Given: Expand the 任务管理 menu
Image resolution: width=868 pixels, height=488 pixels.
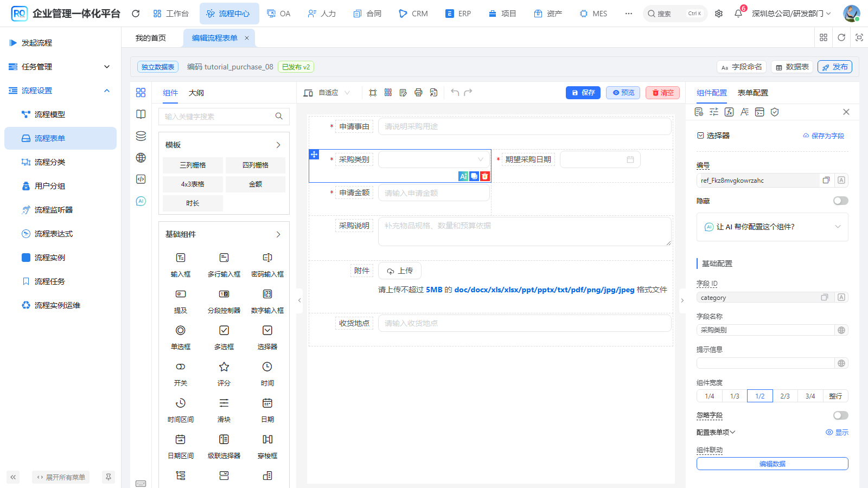Looking at the screenshot, I should point(60,67).
